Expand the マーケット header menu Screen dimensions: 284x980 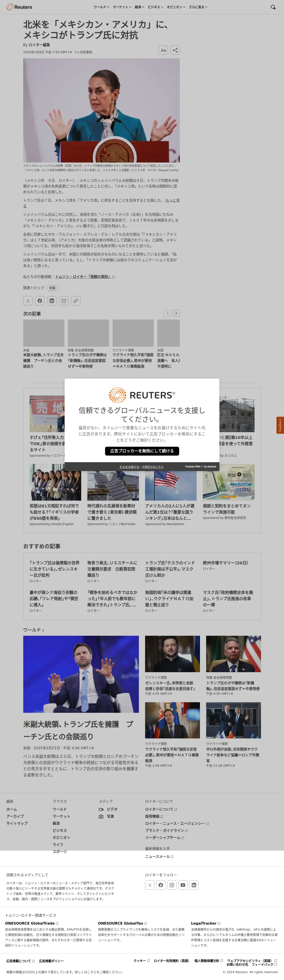tap(122, 7)
